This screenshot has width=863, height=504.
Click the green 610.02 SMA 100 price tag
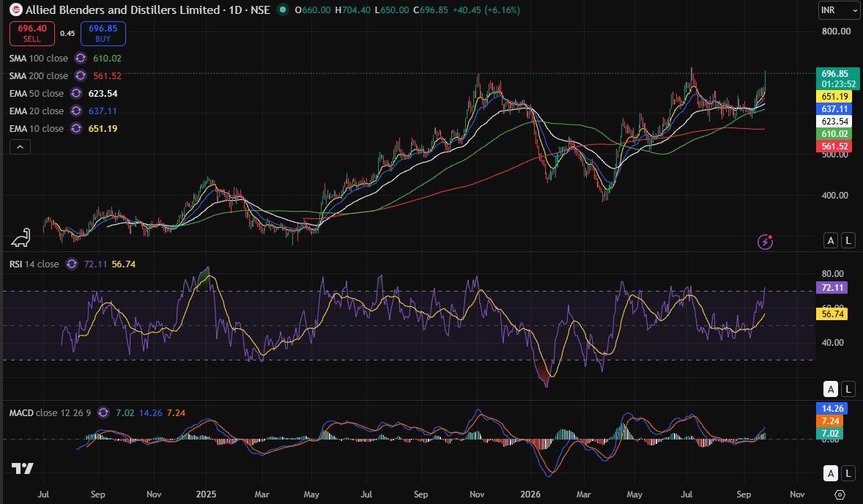tap(834, 134)
